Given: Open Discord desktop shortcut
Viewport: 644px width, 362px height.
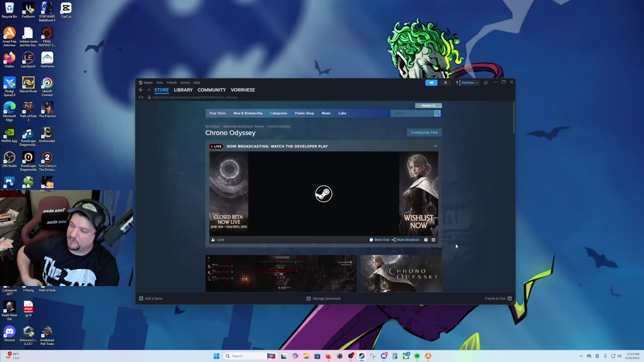Looking at the screenshot, I should click(10, 334).
